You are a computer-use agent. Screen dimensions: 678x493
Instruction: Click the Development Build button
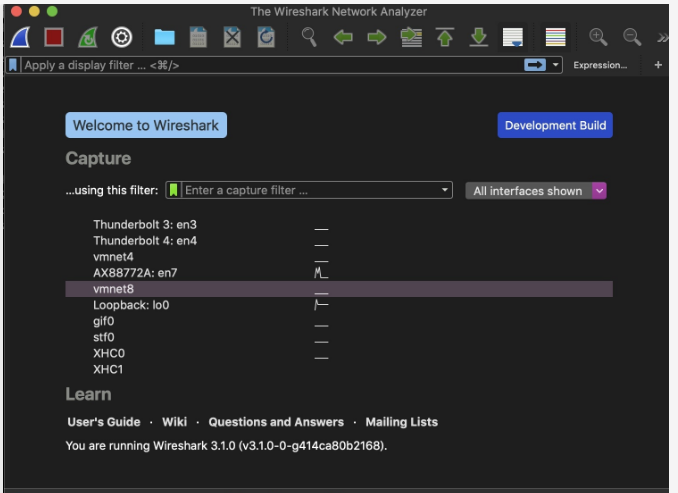pyautogui.click(x=555, y=125)
